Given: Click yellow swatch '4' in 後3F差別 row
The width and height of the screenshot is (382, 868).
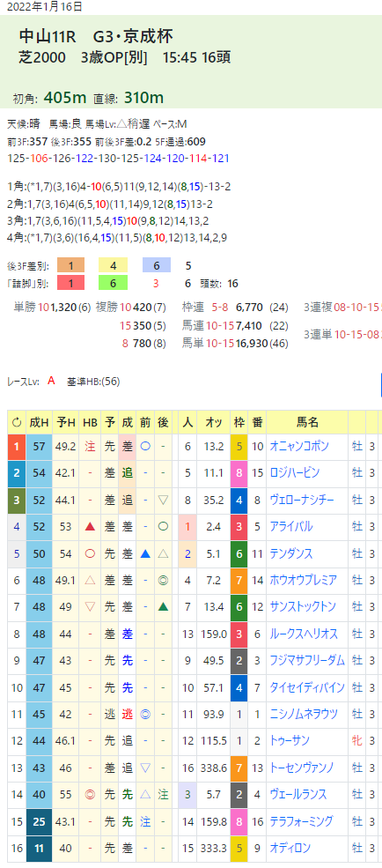Looking at the screenshot, I should click(113, 265).
